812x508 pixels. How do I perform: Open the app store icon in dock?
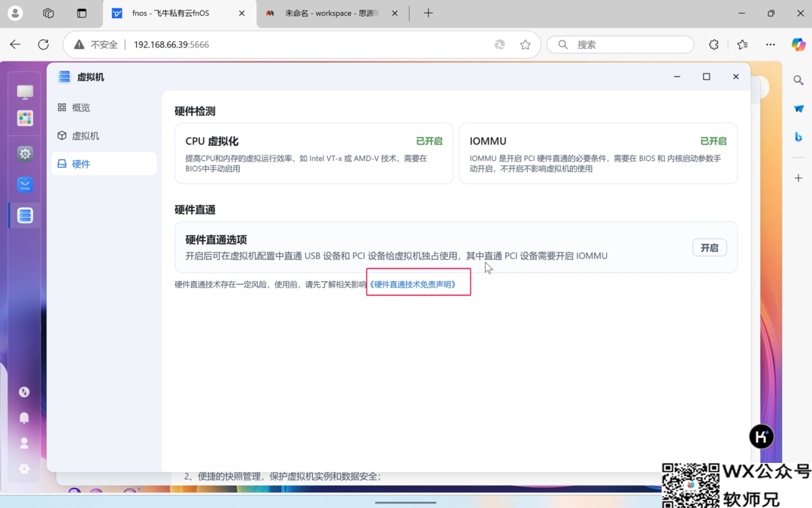[x=25, y=184]
